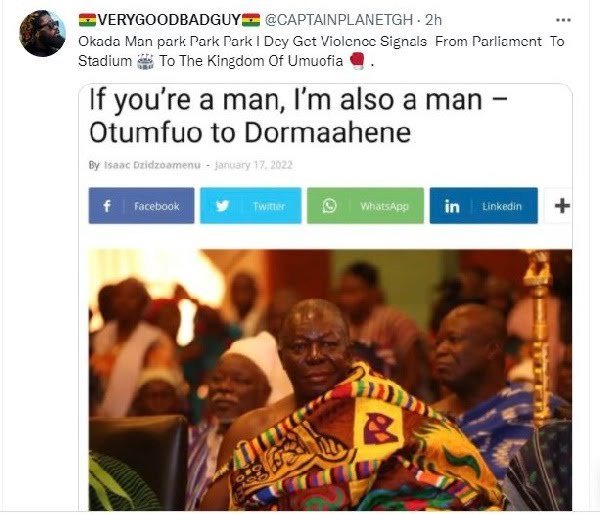Click the 2h tweet timestamp
Viewport: 600px width, 514px height.
click(434, 20)
